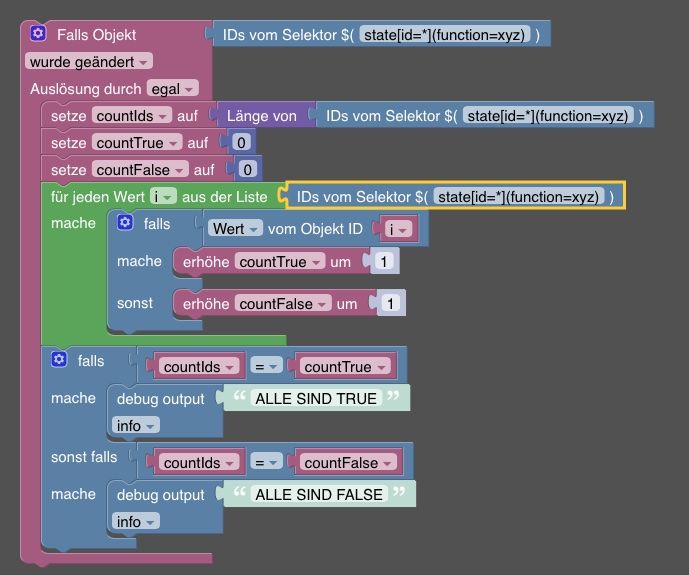Edit selector text in Falls Objekt block
This screenshot has height=575, width=689.
(445, 34)
